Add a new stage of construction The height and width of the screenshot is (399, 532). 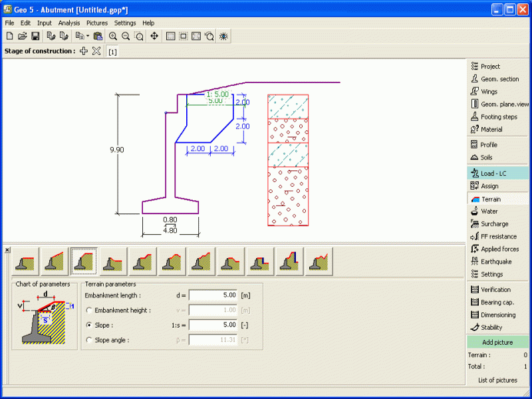pos(84,51)
